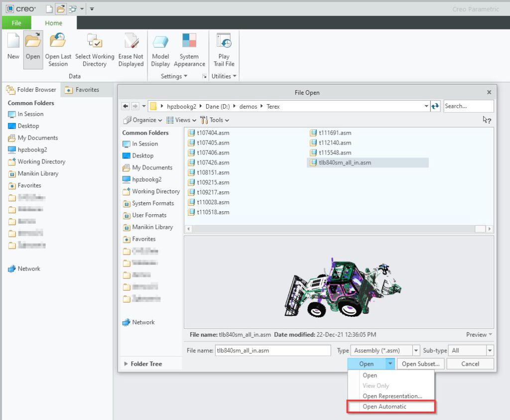
Task: Click quick access open folder icon
Action: pyautogui.click(x=60, y=9)
